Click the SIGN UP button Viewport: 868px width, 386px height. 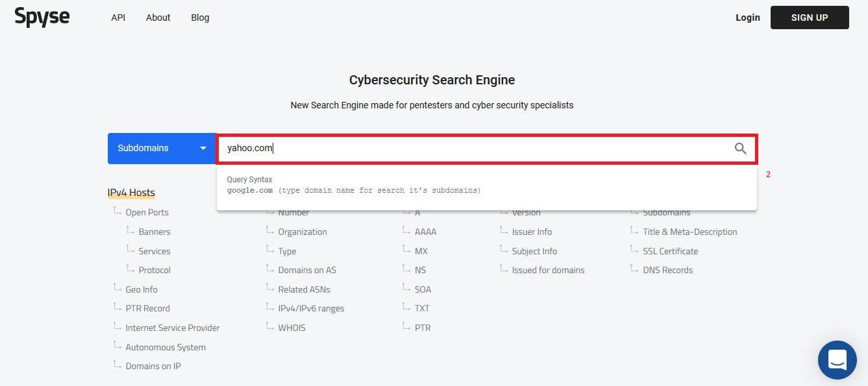click(x=810, y=18)
